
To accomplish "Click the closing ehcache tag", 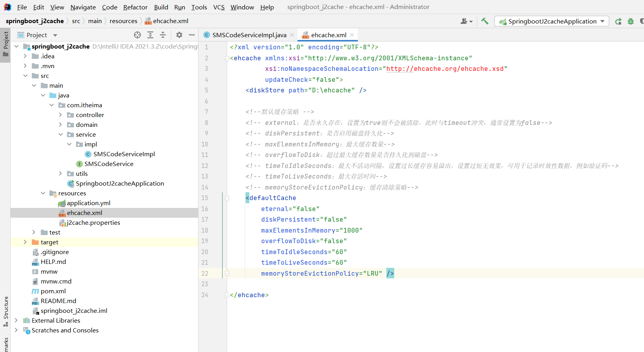I will click(249, 295).
